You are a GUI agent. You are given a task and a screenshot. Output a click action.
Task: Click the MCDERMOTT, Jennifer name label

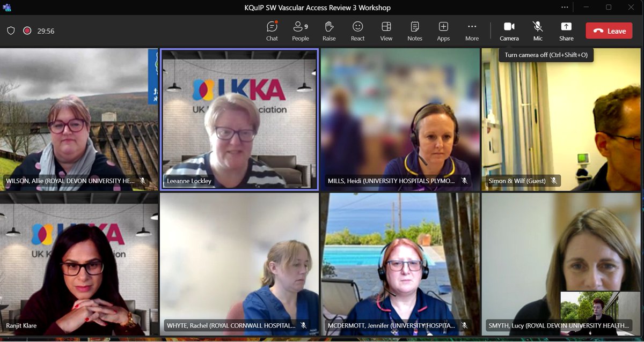coord(391,325)
